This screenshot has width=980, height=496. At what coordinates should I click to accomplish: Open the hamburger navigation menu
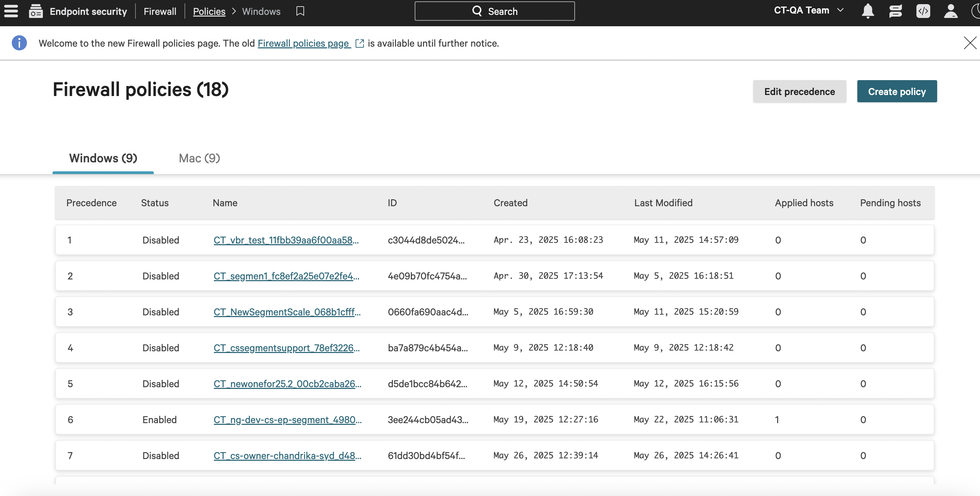tap(11, 11)
